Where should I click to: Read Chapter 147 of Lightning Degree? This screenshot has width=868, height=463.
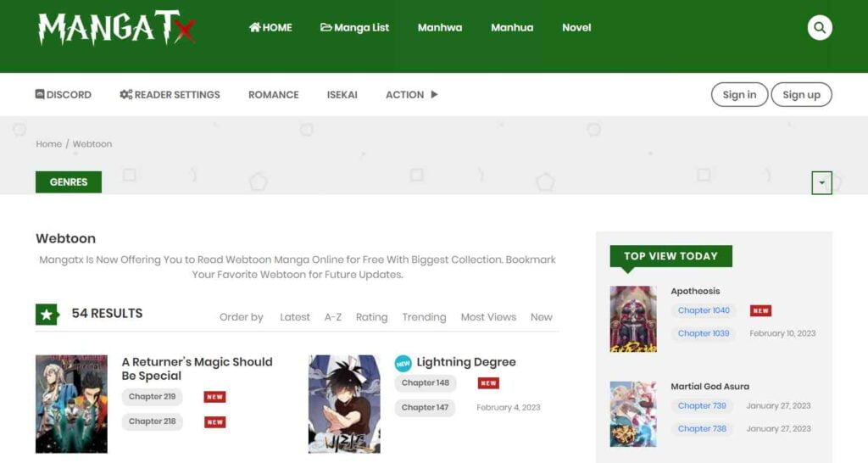tap(426, 408)
